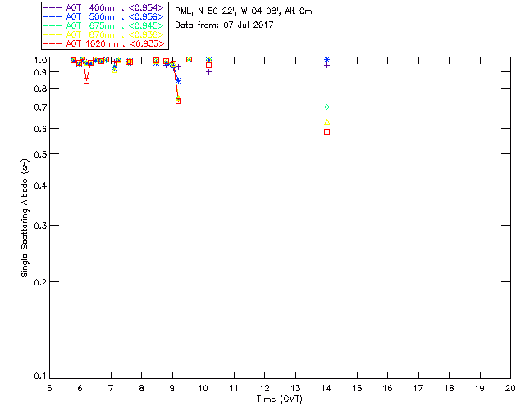The image size is (525, 420).
Task: Click the blue asterisk marker near 9.2 GMT
Action: pos(179,80)
